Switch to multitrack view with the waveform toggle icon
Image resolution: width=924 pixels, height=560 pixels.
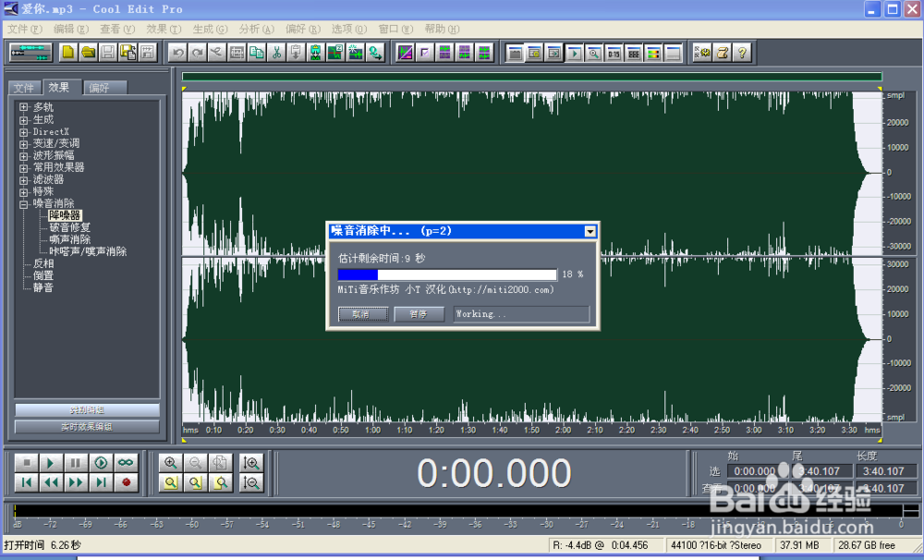pyautogui.click(x=30, y=53)
